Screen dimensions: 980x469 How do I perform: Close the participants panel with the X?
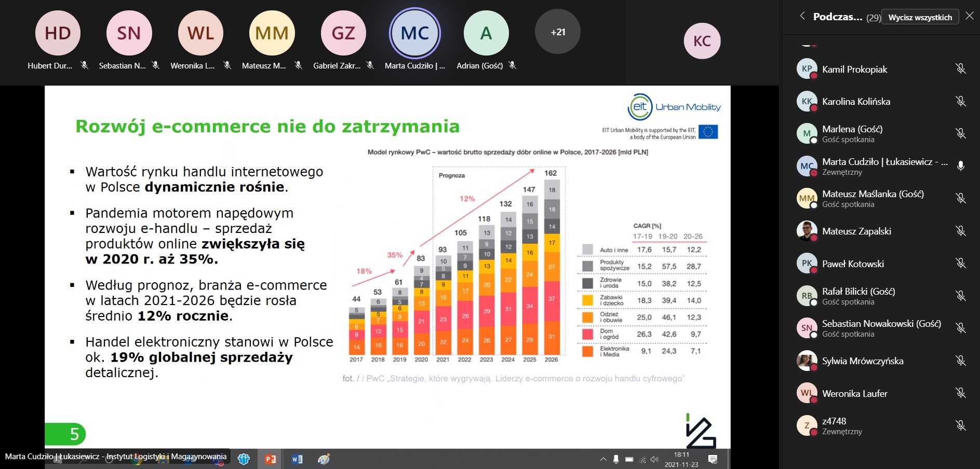[970, 16]
